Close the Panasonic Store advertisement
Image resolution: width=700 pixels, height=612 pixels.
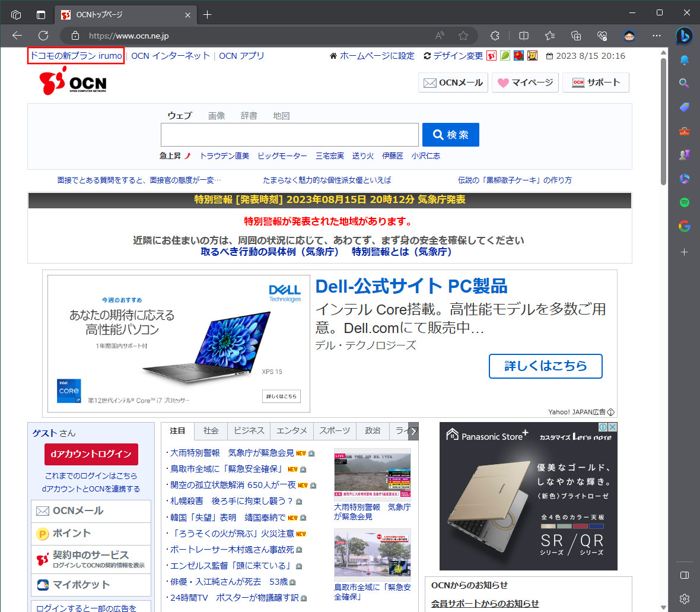(613, 427)
